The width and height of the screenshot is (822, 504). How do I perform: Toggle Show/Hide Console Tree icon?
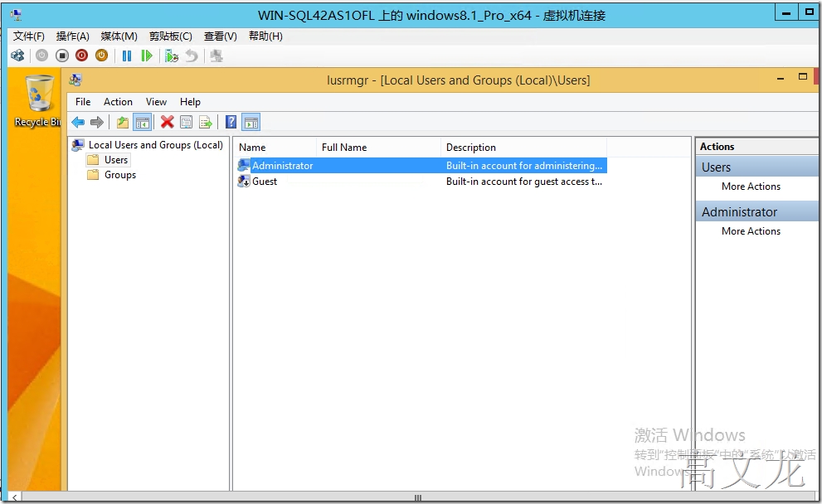pos(143,123)
